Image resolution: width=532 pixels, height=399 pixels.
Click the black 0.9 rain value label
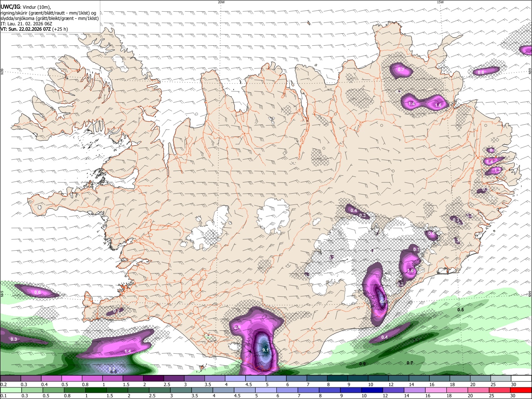point(362,364)
